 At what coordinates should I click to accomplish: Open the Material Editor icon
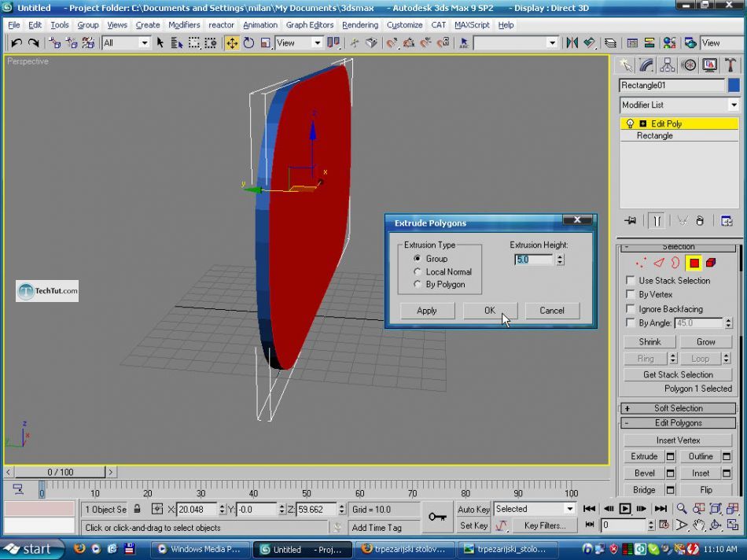coord(669,43)
